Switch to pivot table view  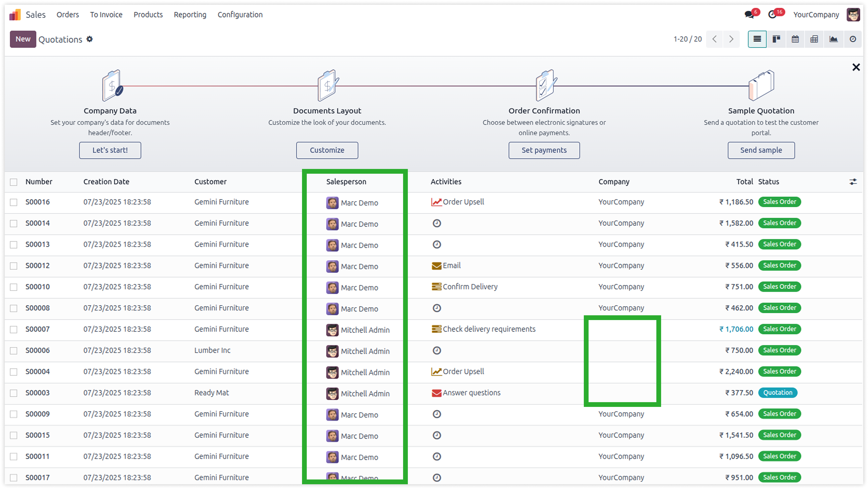[x=814, y=39]
